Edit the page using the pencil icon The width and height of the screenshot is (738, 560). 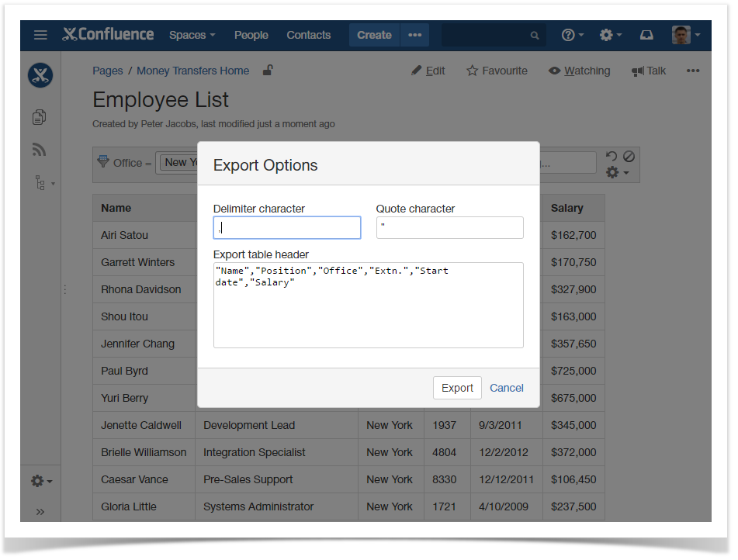(428, 71)
